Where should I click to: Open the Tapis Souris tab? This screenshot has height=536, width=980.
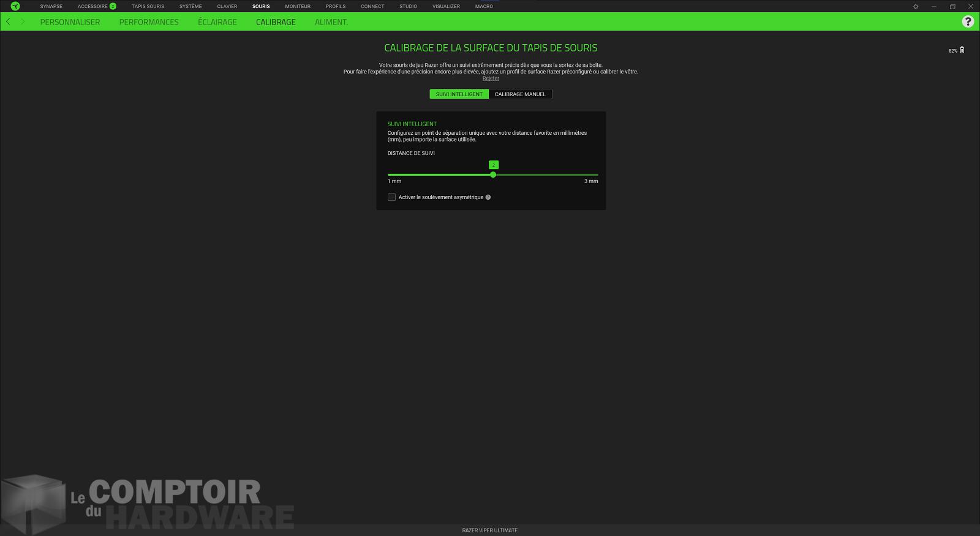pyautogui.click(x=148, y=6)
